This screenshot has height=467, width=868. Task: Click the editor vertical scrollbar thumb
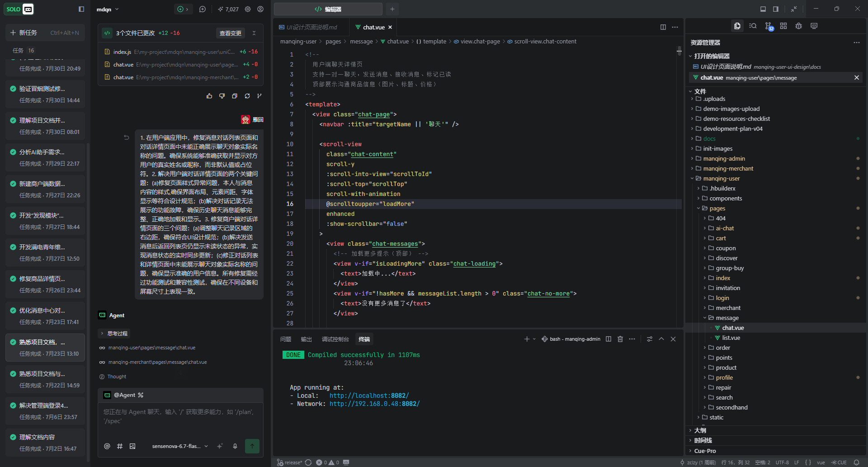click(679, 51)
